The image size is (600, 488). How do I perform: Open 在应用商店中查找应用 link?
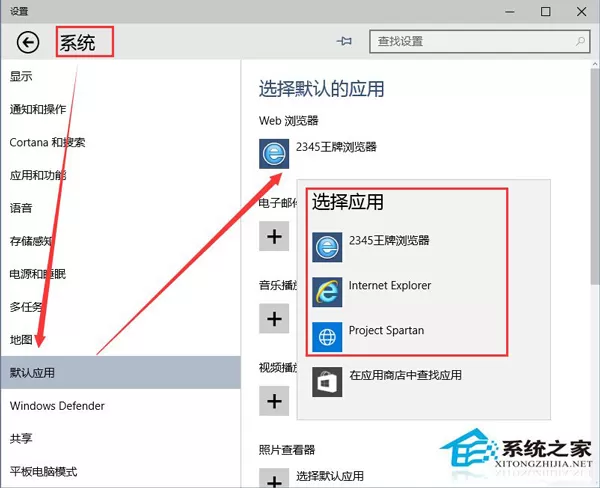[405, 375]
